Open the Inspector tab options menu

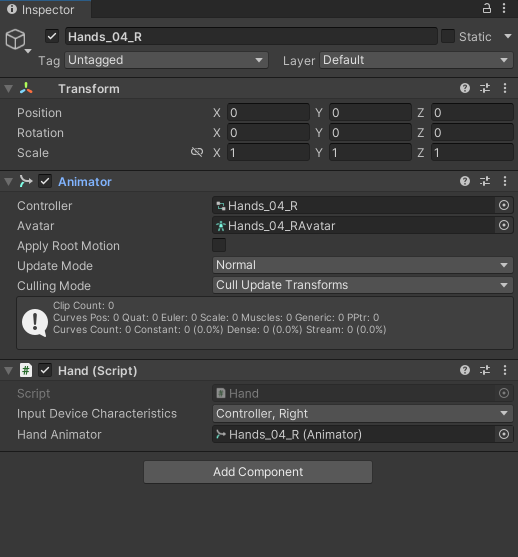(504, 8)
